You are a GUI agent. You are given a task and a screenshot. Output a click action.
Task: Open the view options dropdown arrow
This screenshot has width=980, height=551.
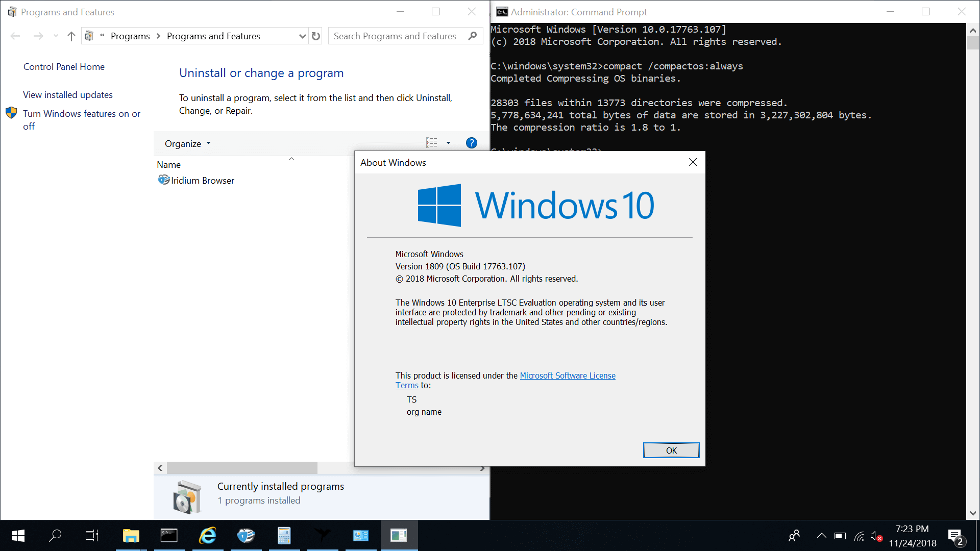tap(449, 143)
